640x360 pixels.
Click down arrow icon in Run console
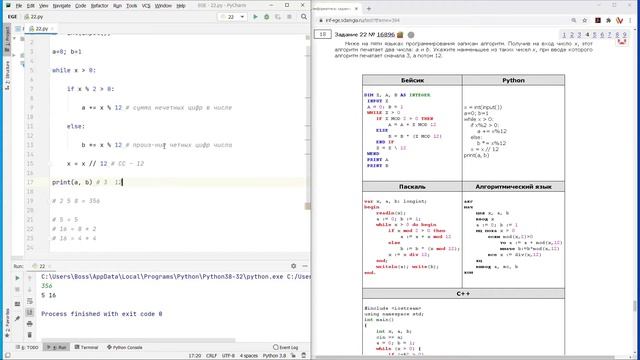coord(30,289)
